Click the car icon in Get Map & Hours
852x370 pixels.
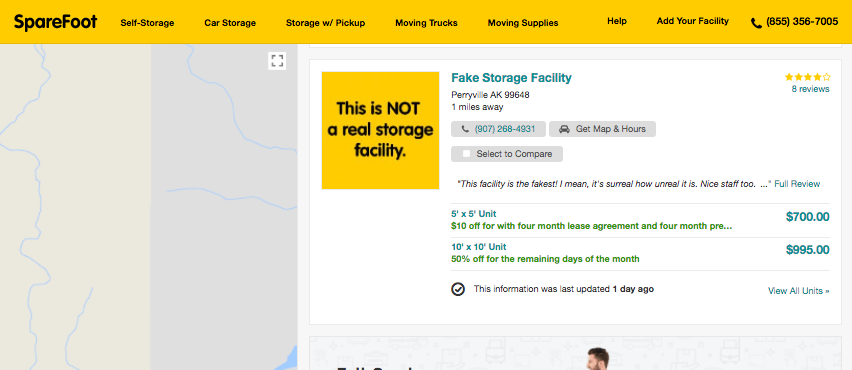pyautogui.click(x=564, y=129)
